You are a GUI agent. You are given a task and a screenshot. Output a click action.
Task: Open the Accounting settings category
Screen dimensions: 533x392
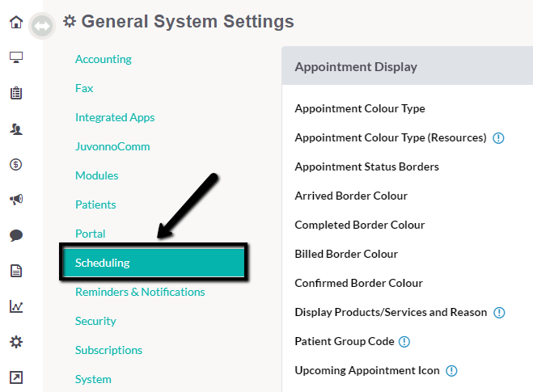click(x=104, y=59)
